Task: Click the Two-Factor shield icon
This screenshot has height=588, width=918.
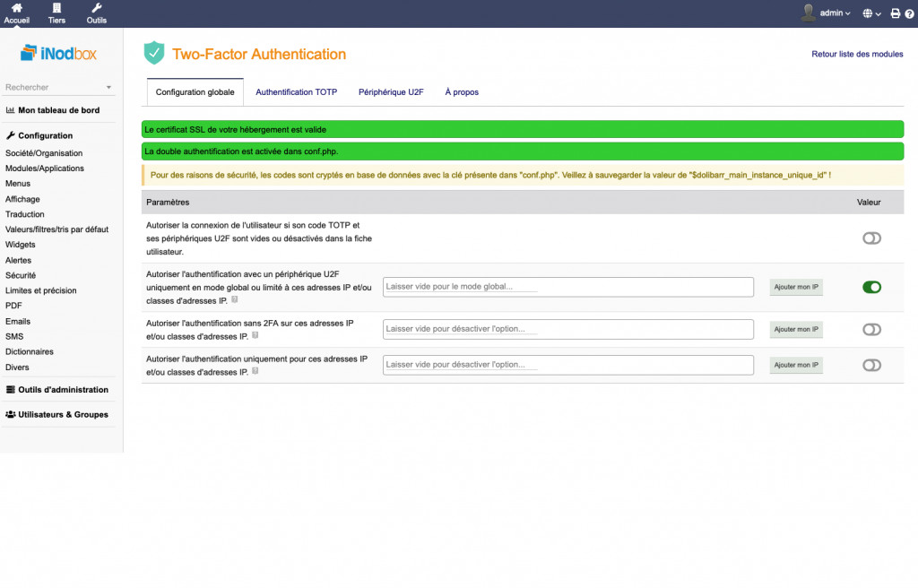Action: (x=154, y=53)
